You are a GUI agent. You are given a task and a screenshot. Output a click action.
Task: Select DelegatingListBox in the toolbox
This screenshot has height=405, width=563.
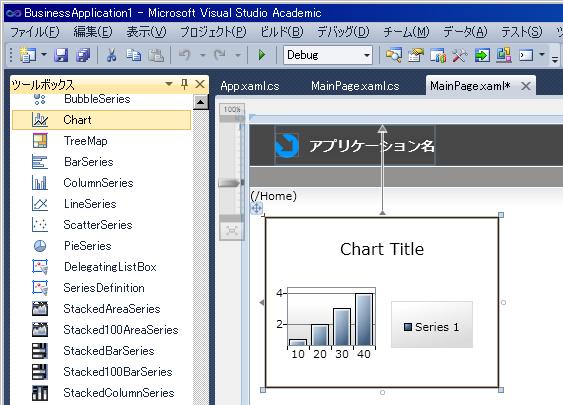coord(101,267)
